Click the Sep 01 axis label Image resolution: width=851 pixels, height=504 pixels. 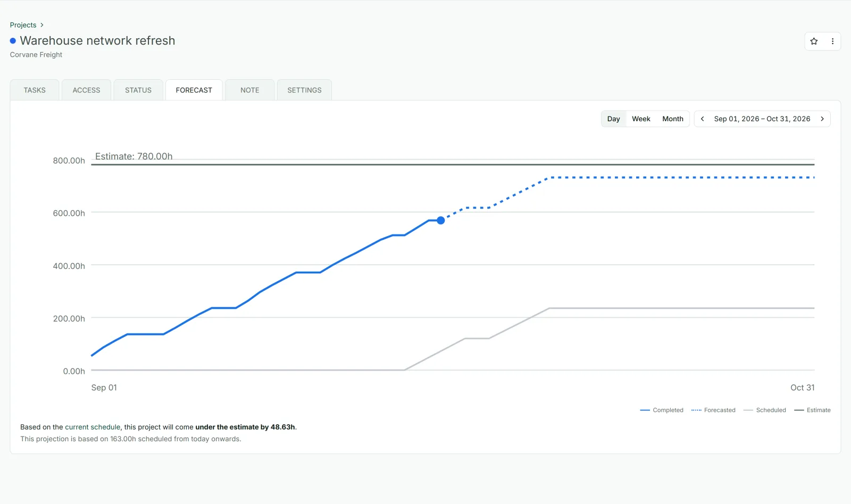pos(104,388)
